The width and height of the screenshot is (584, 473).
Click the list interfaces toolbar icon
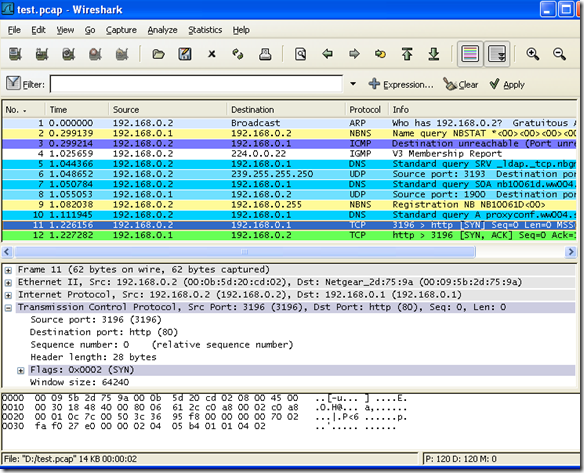point(15,54)
